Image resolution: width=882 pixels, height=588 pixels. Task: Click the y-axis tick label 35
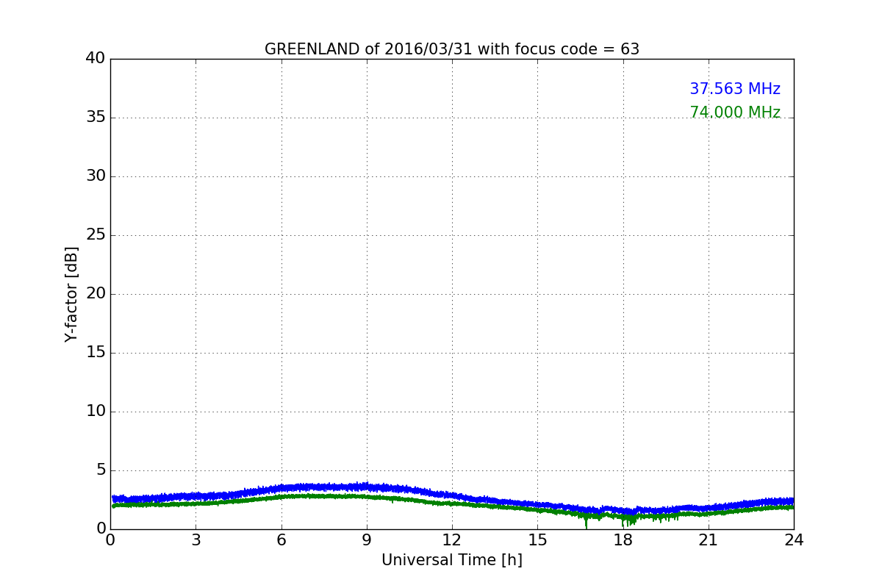[96, 118]
